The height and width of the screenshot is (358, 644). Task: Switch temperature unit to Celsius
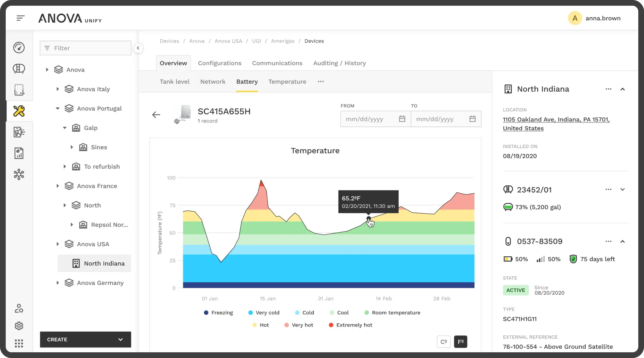click(x=444, y=342)
